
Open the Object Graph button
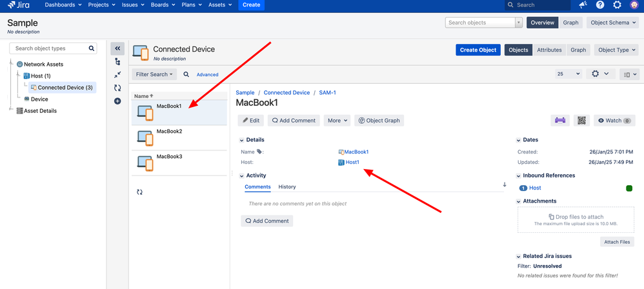[379, 121]
